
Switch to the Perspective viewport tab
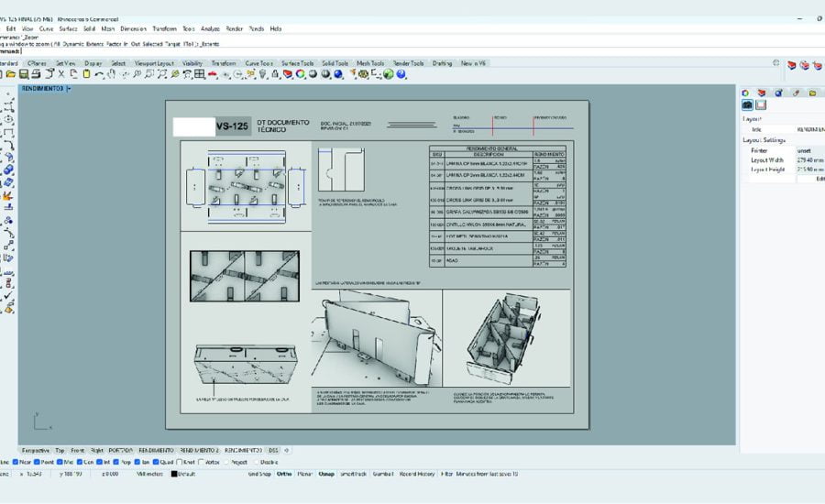click(35, 450)
